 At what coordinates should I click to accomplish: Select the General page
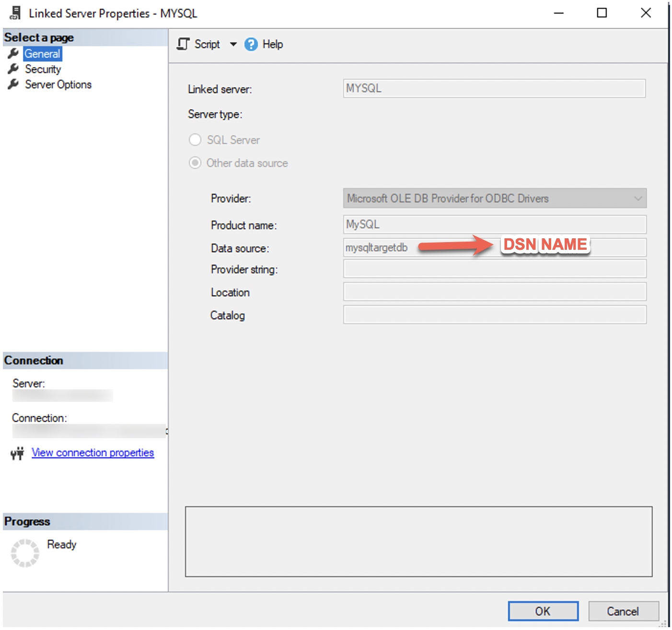(x=43, y=54)
